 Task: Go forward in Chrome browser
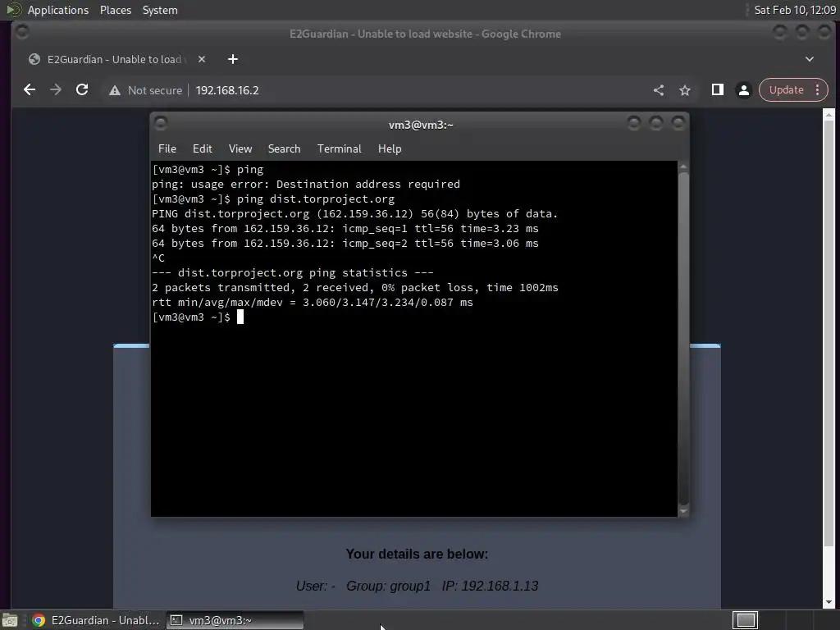pyautogui.click(x=56, y=90)
